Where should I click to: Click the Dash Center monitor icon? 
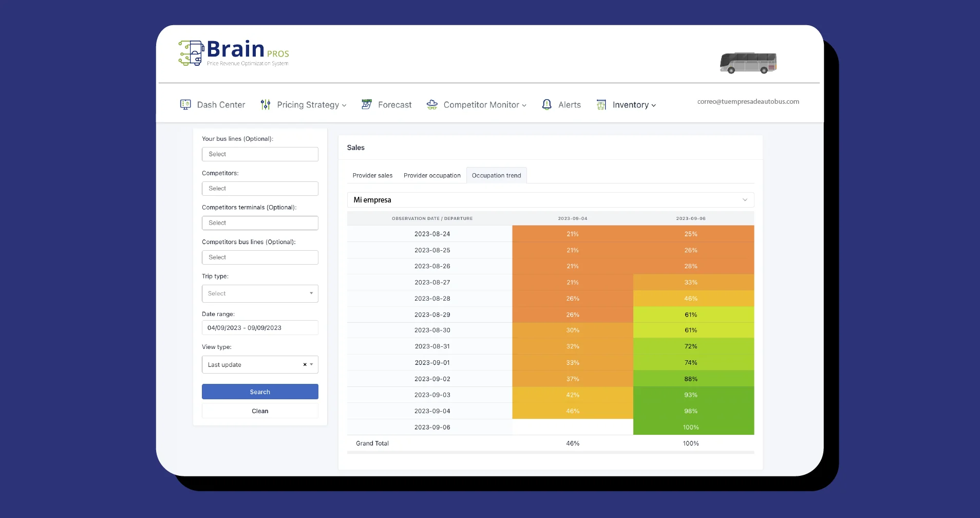point(185,105)
